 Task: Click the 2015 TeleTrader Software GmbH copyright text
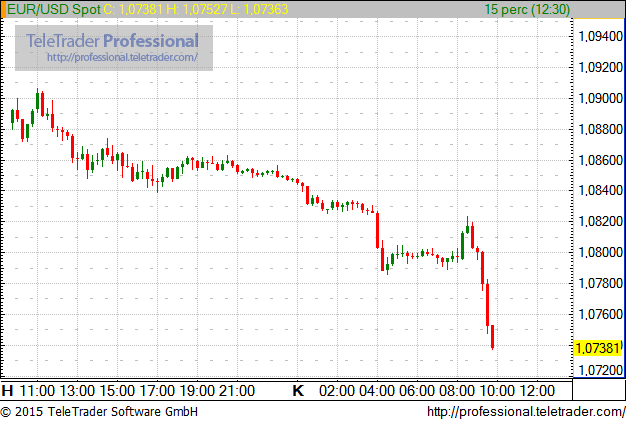pos(99,411)
